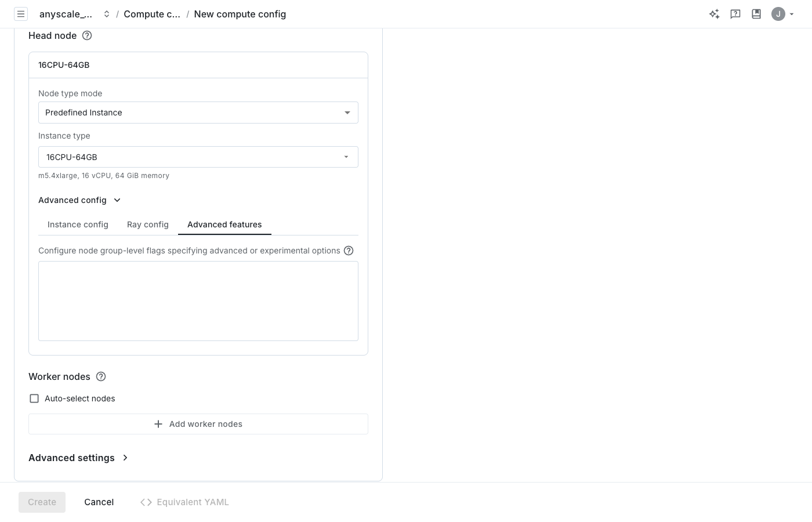Expand the Advanced settings section

(78, 458)
